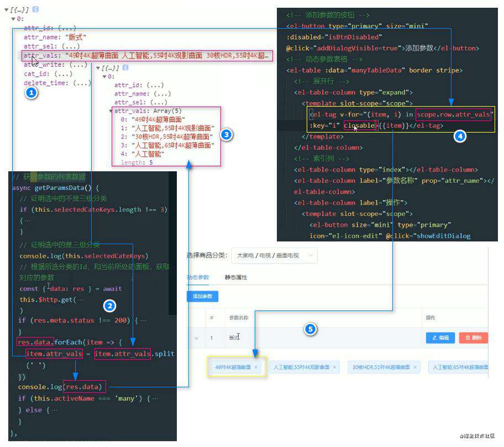The width and height of the screenshot is (504, 447).
Task: Invoke the attr_write (...) getter in the console
Action: 78,65
